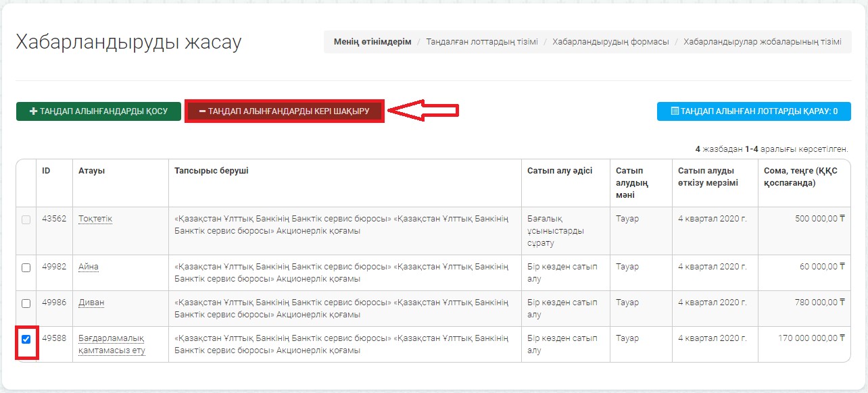
Task: Open the 'Диван' lot link
Action: (x=91, y=303)
